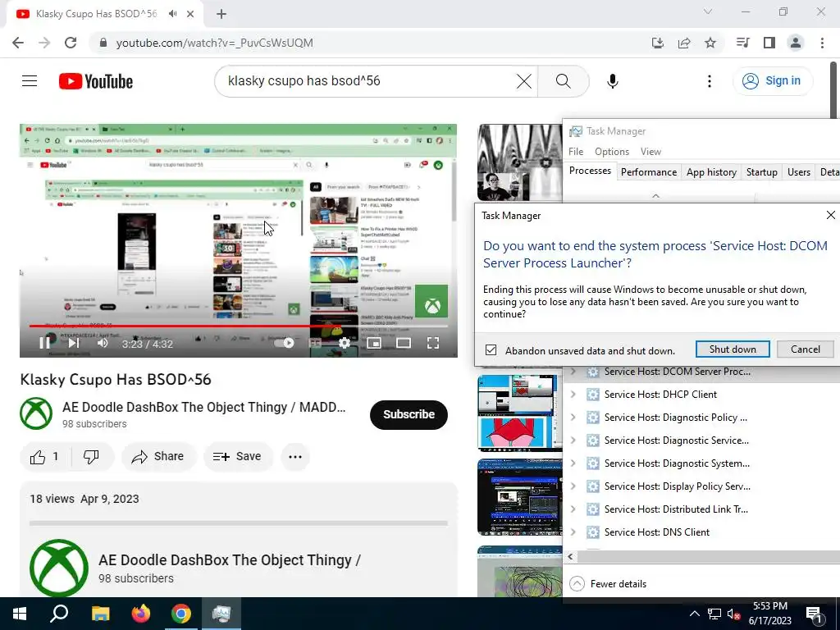Open File Explorer from taskbar
The height and width of the screenshot is (630, 840).
[101, 614]
